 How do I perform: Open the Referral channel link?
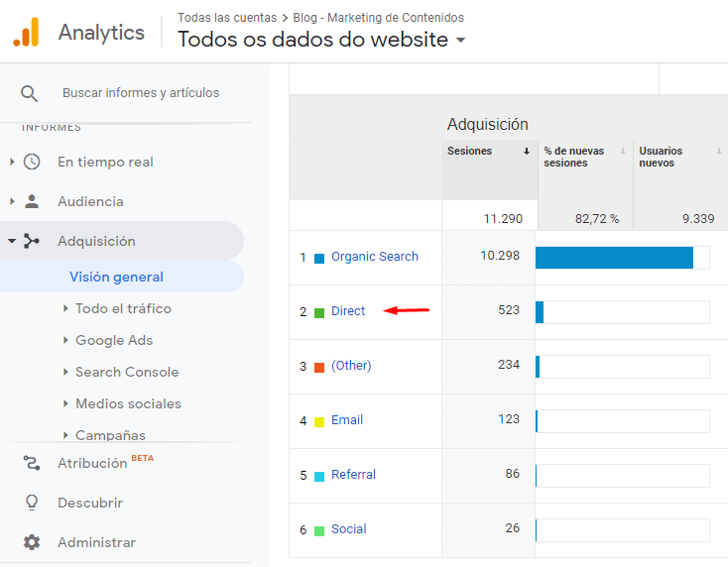click(353, 475)
